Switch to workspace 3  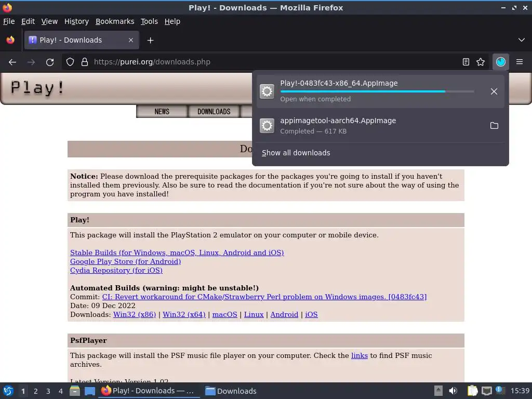[x=48, y=391]
